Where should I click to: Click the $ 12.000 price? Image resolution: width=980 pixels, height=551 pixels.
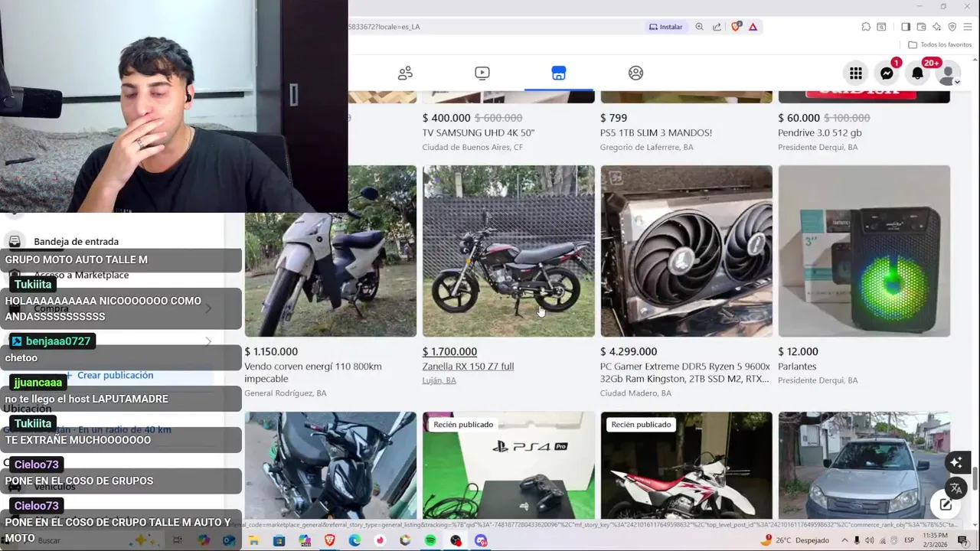tap(799, 352)
